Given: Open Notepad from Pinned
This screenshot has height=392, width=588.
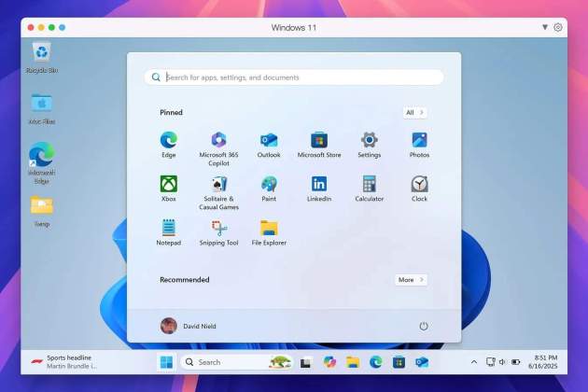Looking at the screenshot, I should tap(169, 232).
